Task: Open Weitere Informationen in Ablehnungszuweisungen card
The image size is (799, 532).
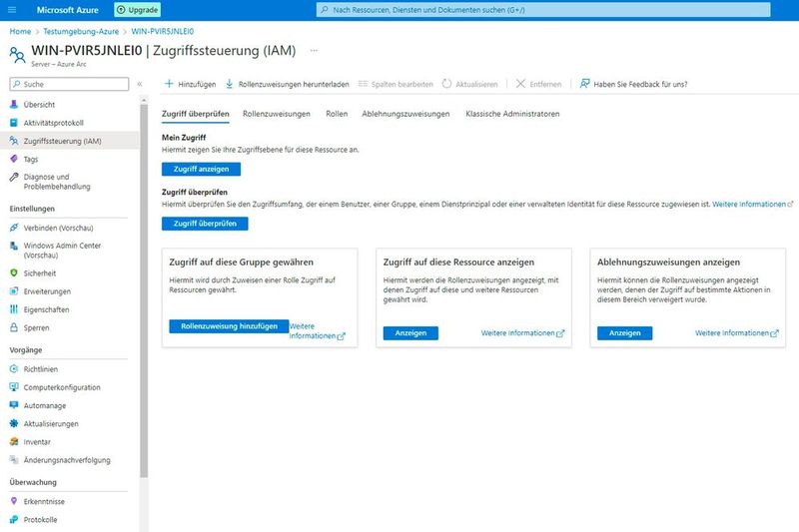Action: tap(737, 333)
